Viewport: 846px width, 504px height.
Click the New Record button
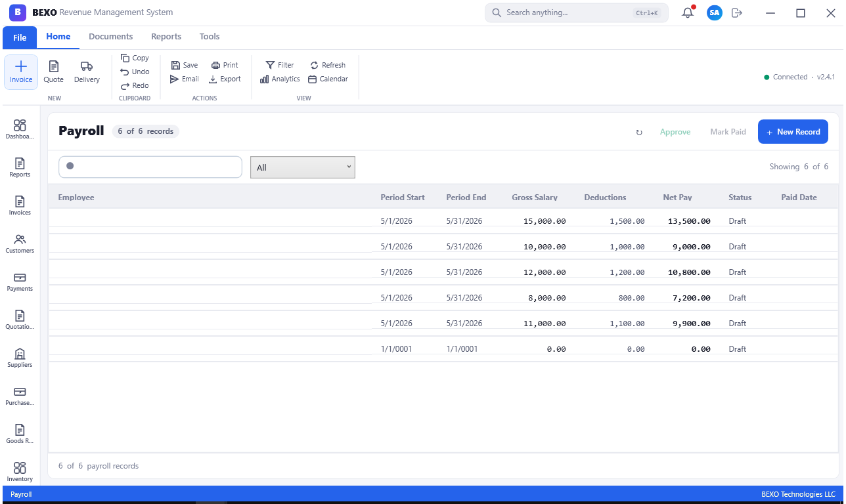[x=793, y=132]
